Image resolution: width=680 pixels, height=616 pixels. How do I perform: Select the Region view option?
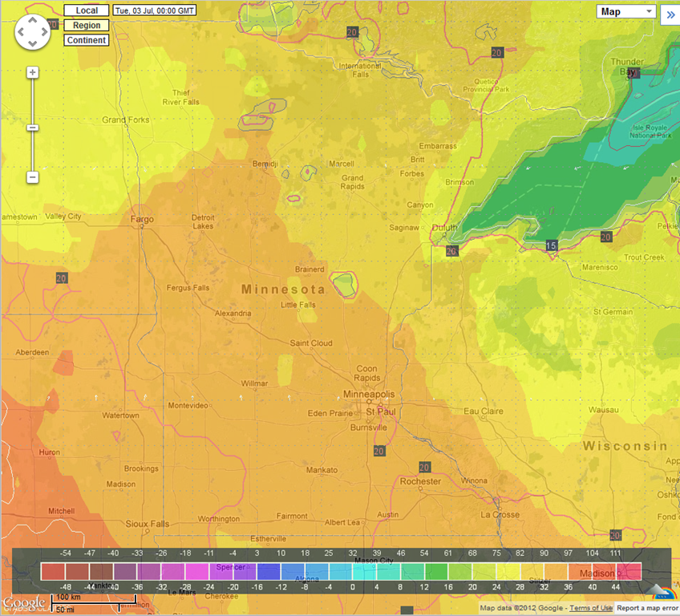[x=87, y=25]
